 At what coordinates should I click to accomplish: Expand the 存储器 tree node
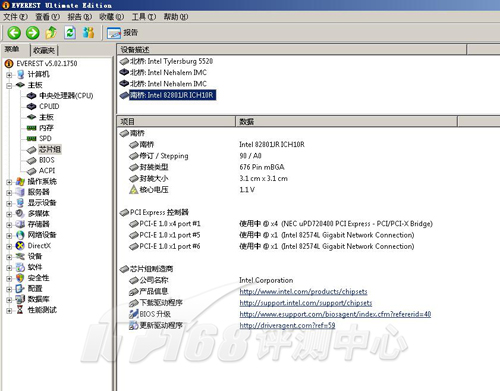tap(9, 225)
